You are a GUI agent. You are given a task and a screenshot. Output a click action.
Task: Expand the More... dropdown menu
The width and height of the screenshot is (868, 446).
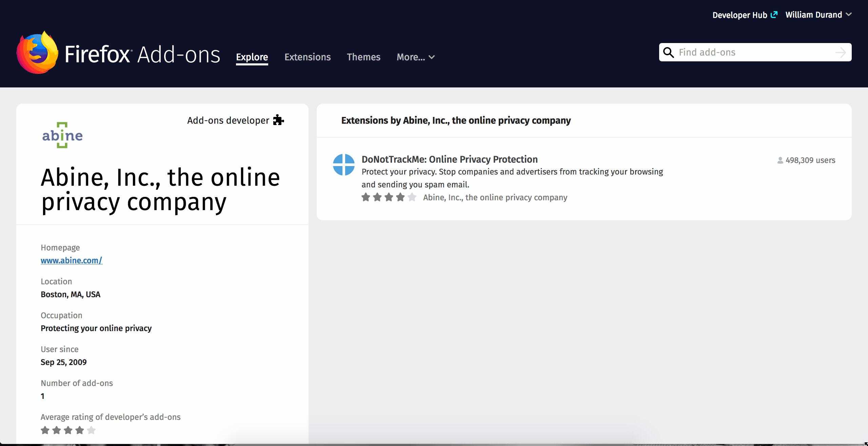point(415,57)
